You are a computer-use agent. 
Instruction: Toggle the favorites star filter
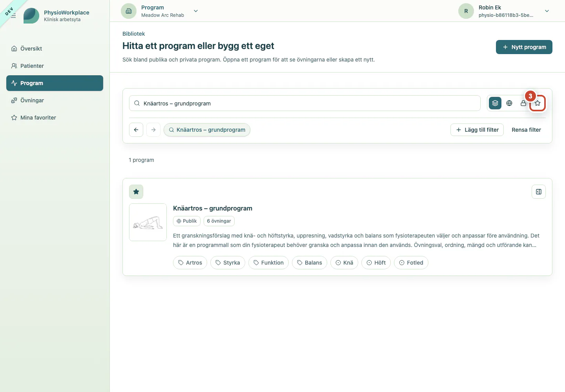tap(538, 103)
